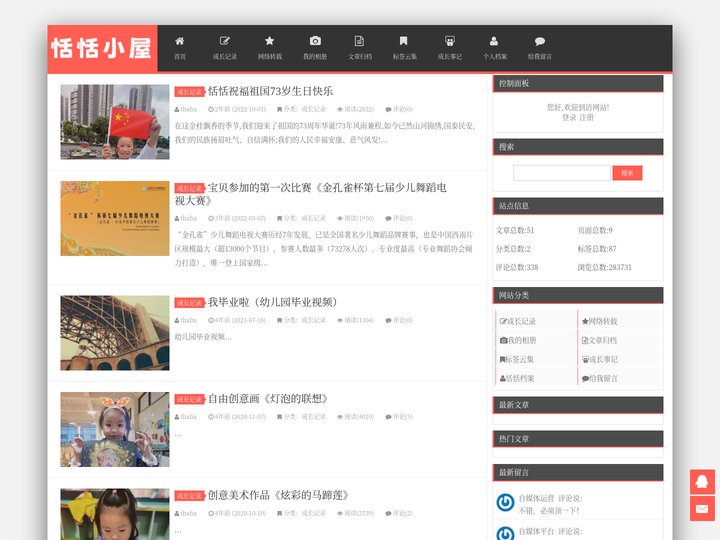Click red 成长记录 tag beside 我毕业啦 title
The width and height of the screenshot is (720, 540).
pos(189,303)
